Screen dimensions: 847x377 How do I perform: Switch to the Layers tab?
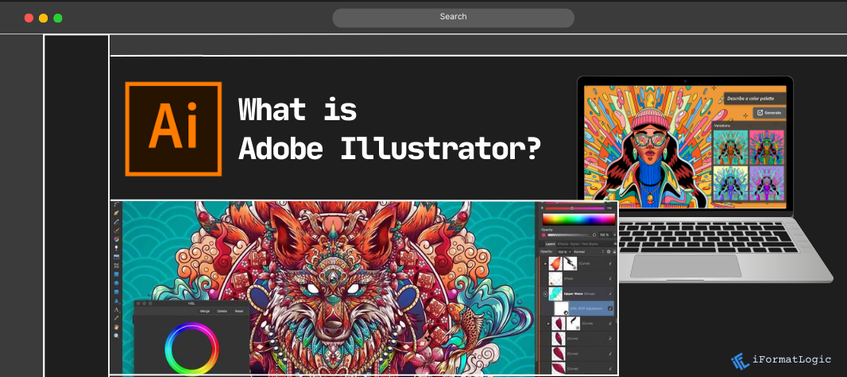tap(550, 244)
